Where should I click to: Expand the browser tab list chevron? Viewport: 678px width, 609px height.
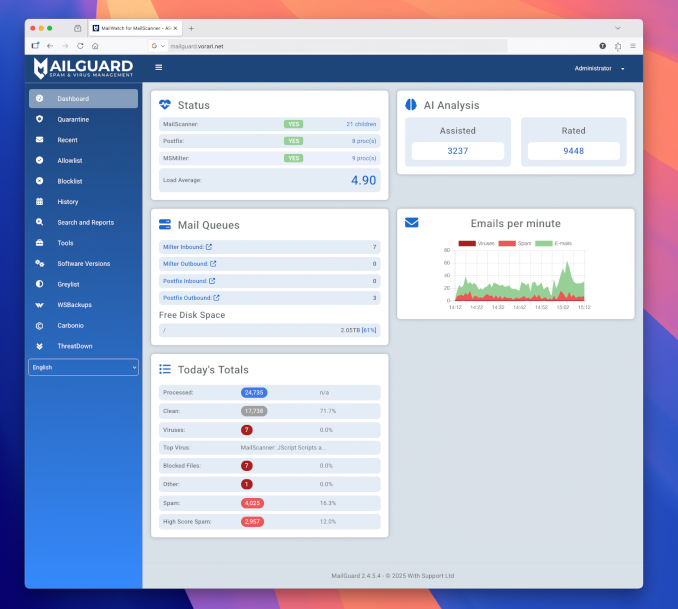point(617,28)
